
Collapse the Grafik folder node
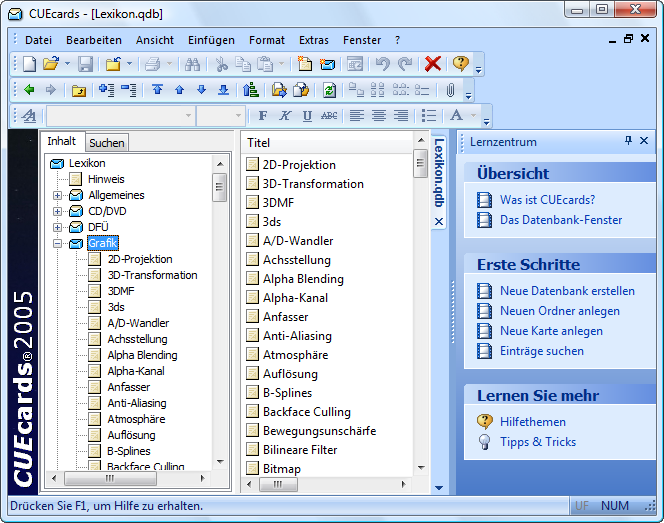coord(58,243)
